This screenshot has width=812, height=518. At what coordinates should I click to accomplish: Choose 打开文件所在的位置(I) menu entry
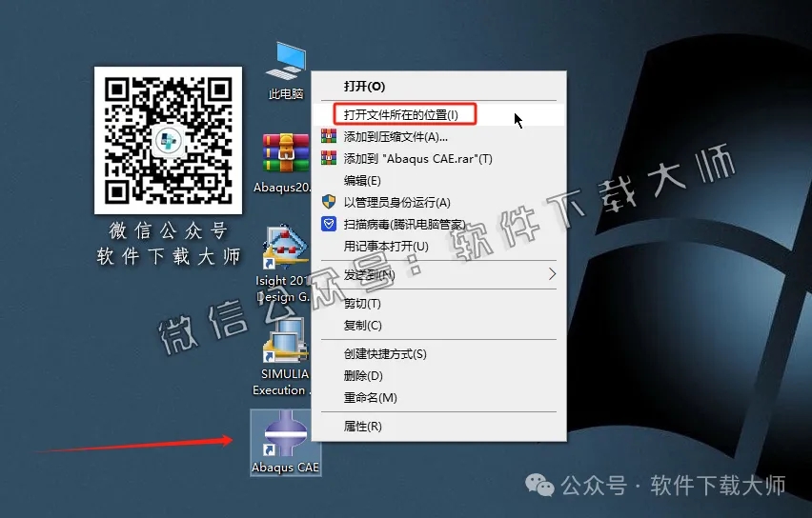tap(438, 114)
